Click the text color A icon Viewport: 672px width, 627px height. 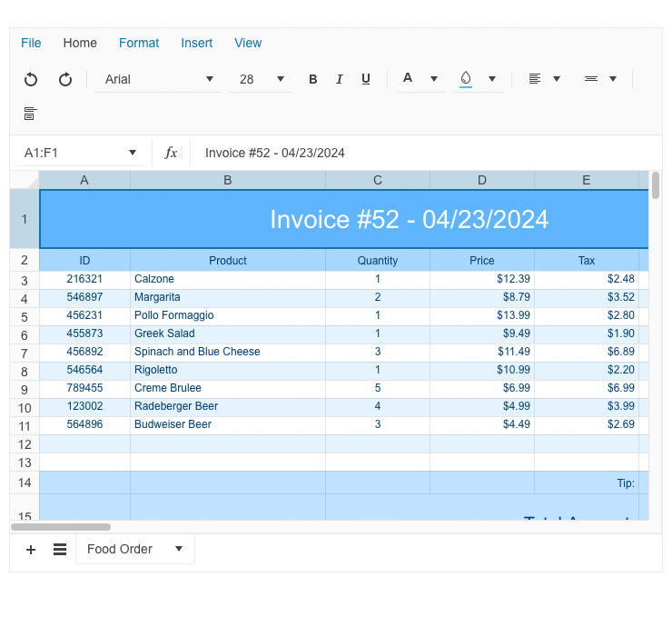coord(408,79)
